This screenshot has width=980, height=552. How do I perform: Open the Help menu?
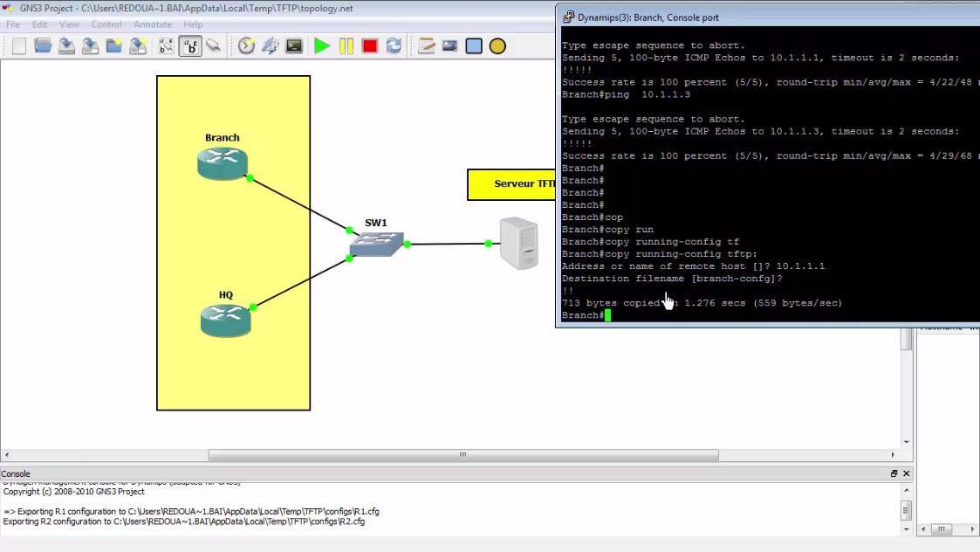[x=193, y=24]
